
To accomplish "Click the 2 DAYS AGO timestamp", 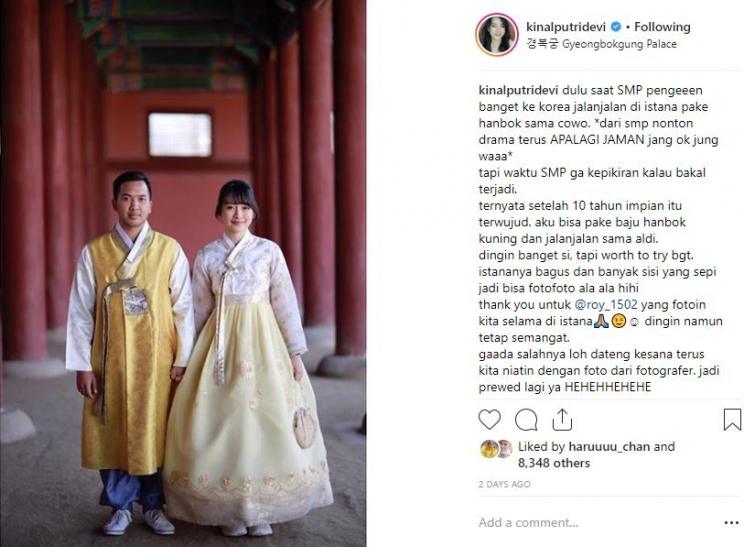I will 504,484.
